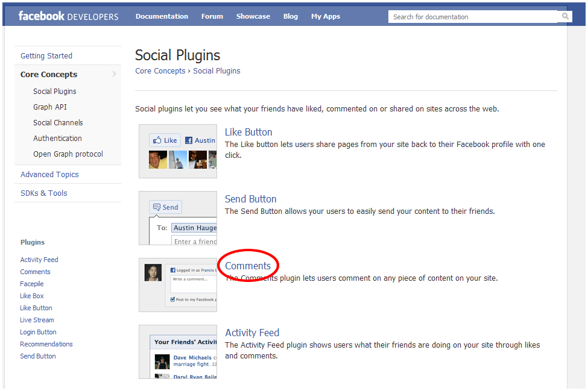Open Getting Started in the sidebar
The width and height of the screenshot is (588, 391).
46,55
